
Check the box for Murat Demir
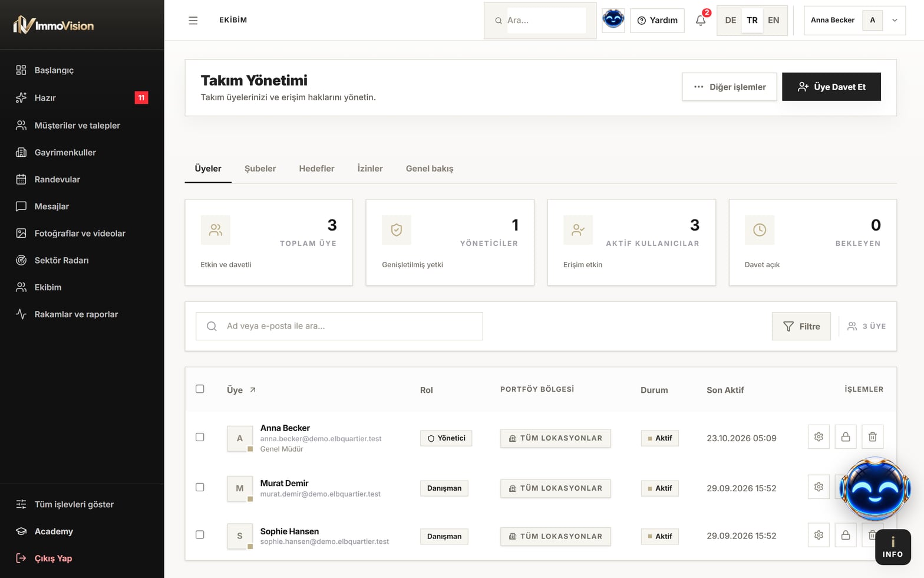point(200,487)
